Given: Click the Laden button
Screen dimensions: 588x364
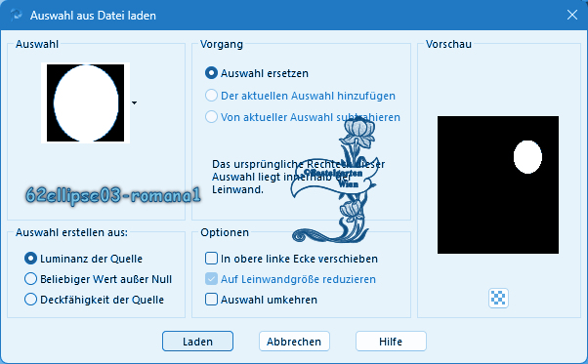Looking at the screenshot, I should click(197, 342).
